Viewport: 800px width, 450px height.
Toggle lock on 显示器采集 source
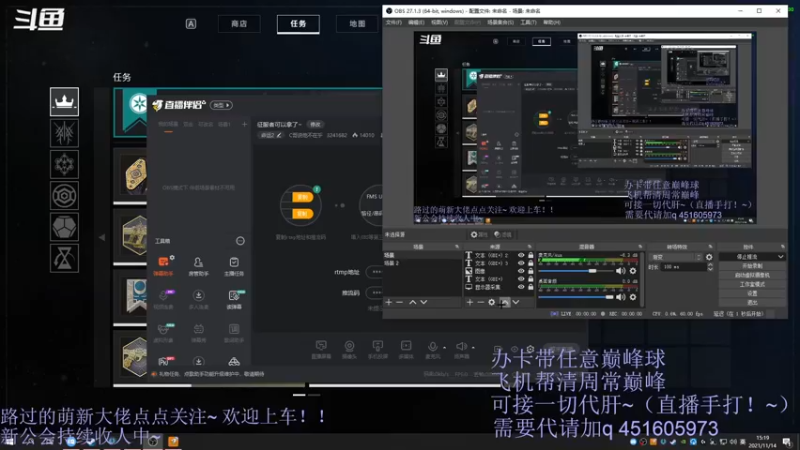click(x=531, y=287)
